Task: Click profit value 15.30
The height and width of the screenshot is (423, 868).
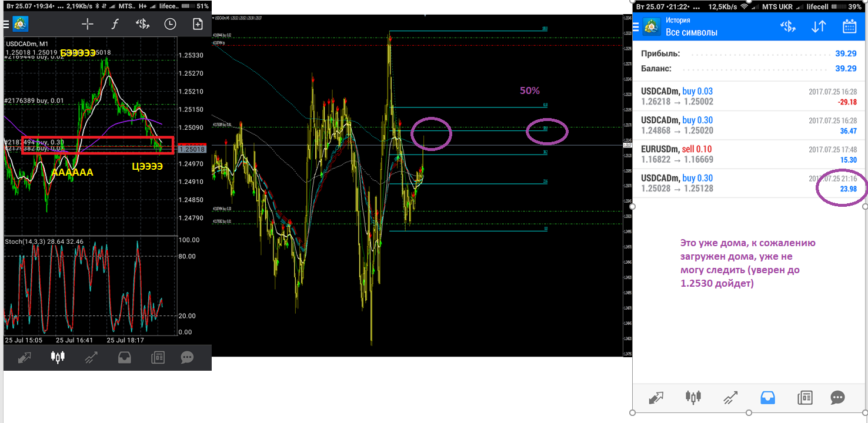Action: (847, 160)
